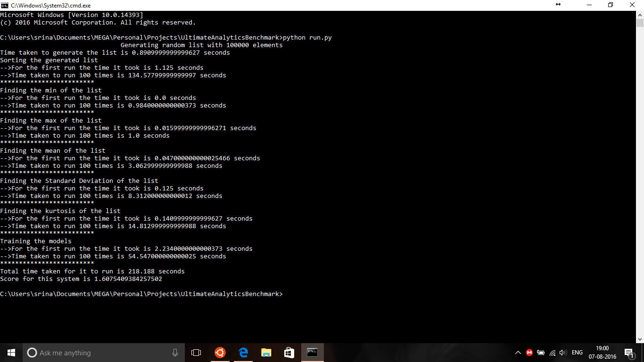This screenshot has width=644, height=362.
Task: Click the '54.547000000000025 seconds' value
Action: click(x=177, y=256)
